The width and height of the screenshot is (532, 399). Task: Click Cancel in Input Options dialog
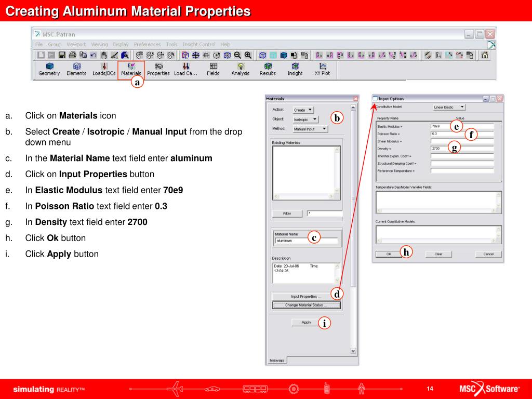(488, 254)
